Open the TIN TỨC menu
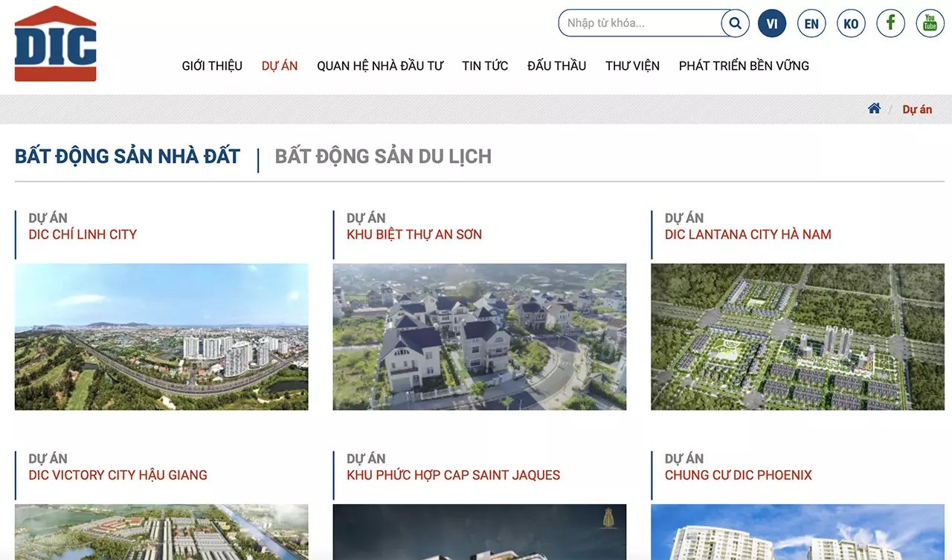This screenshot has width=952, height=560. pyautogui.click(x=485, y=65)
